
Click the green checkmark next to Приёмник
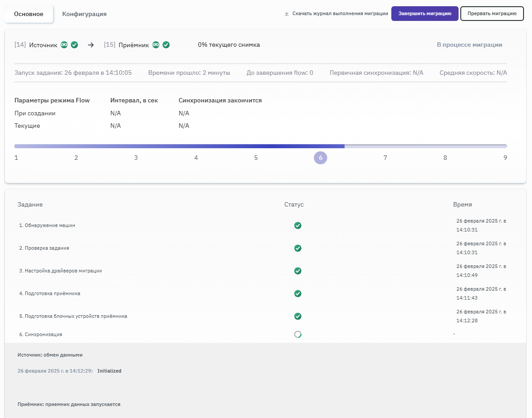(166, 45)
